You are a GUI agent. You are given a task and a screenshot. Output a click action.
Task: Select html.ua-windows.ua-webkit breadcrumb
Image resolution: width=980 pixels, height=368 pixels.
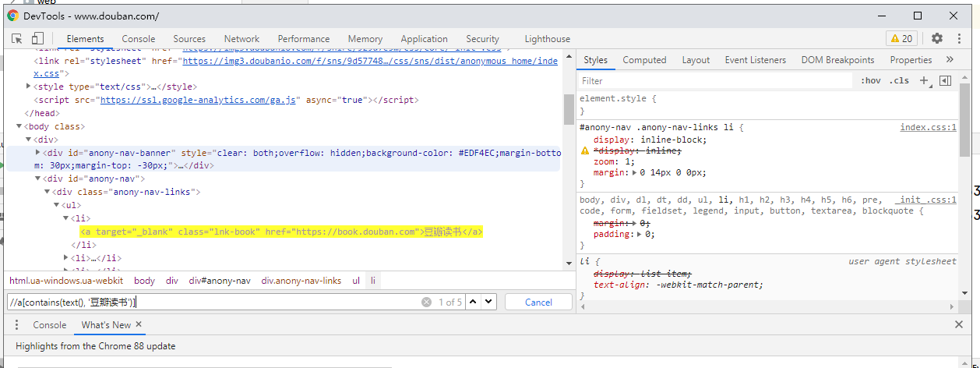click(x=66, y=280)
